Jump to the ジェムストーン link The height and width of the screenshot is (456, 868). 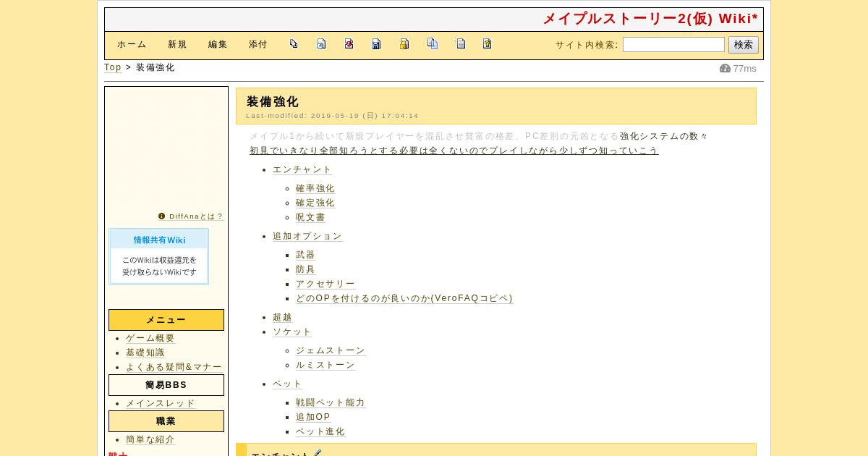(331, 350)
